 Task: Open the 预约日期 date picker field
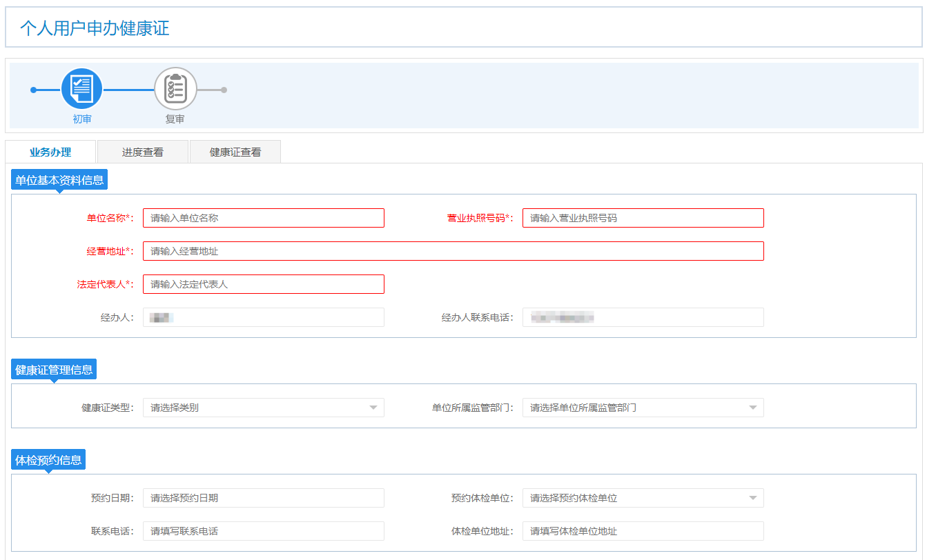263,498
